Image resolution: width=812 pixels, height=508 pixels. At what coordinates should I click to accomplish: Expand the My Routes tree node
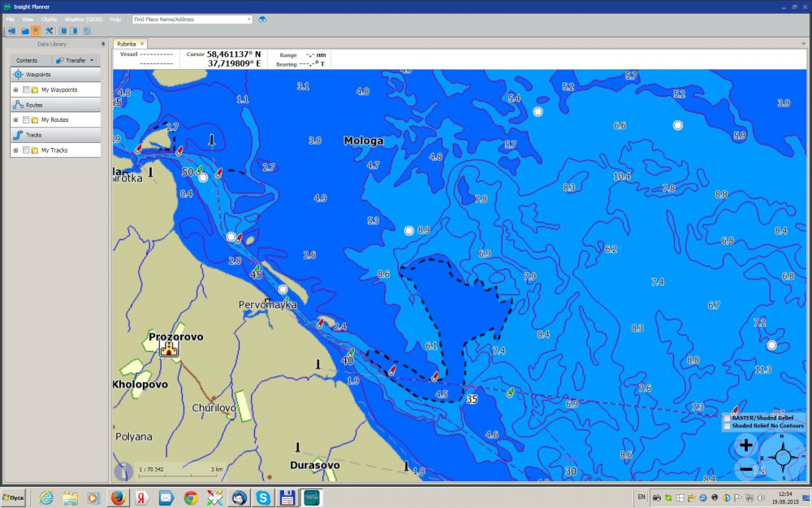tap(15, 119)
